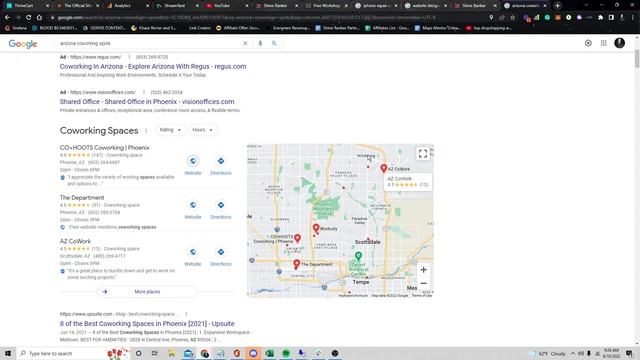Get Directions to AZ CoWork
Screen dimensions: 640x360
(x=220, y=256)
